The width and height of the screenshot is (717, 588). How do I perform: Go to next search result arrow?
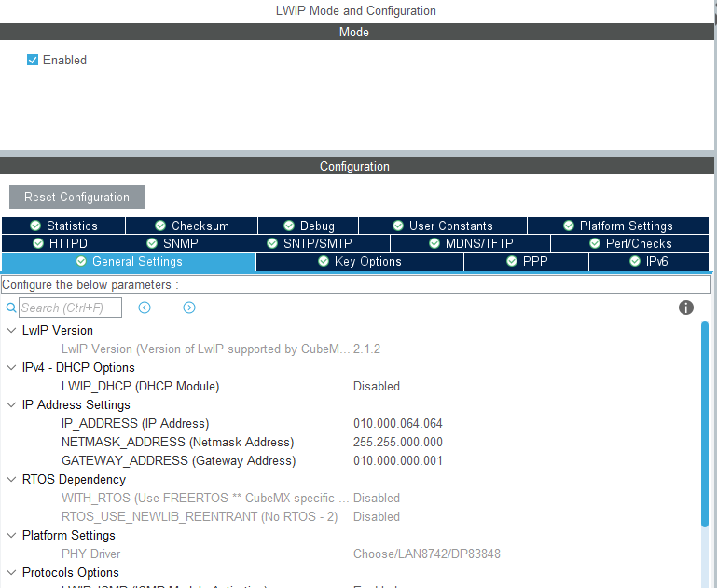(189, 308)
